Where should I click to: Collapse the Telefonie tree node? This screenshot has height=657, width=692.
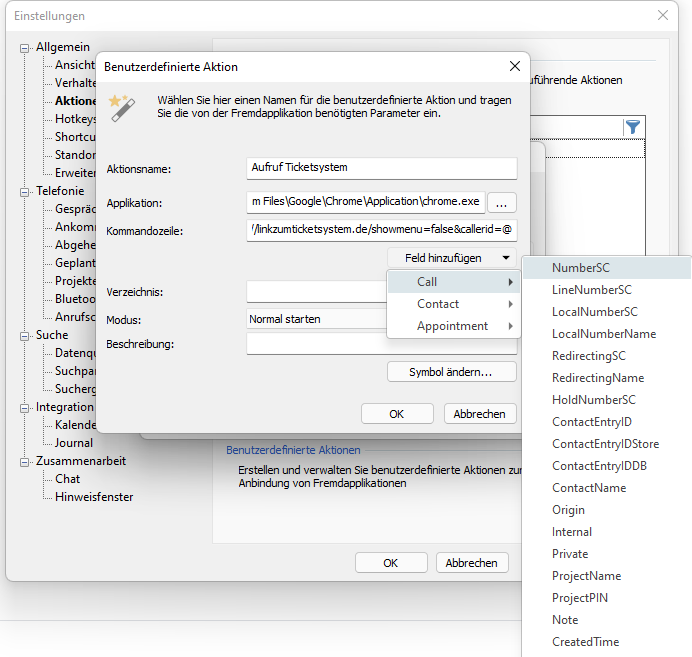click(x=25, y=191)
